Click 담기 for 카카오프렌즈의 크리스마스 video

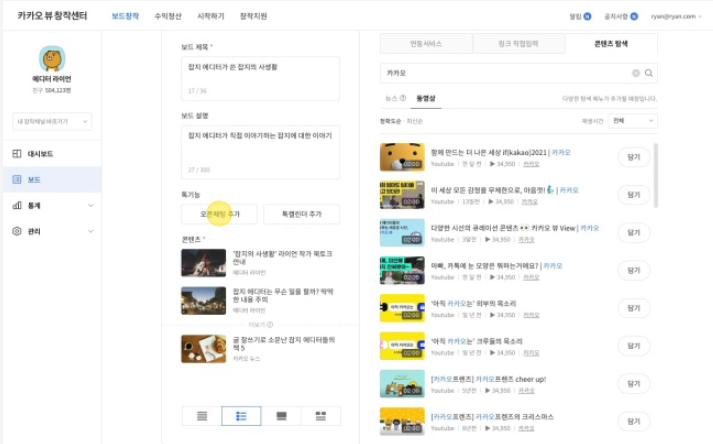(x=634, y=421)
